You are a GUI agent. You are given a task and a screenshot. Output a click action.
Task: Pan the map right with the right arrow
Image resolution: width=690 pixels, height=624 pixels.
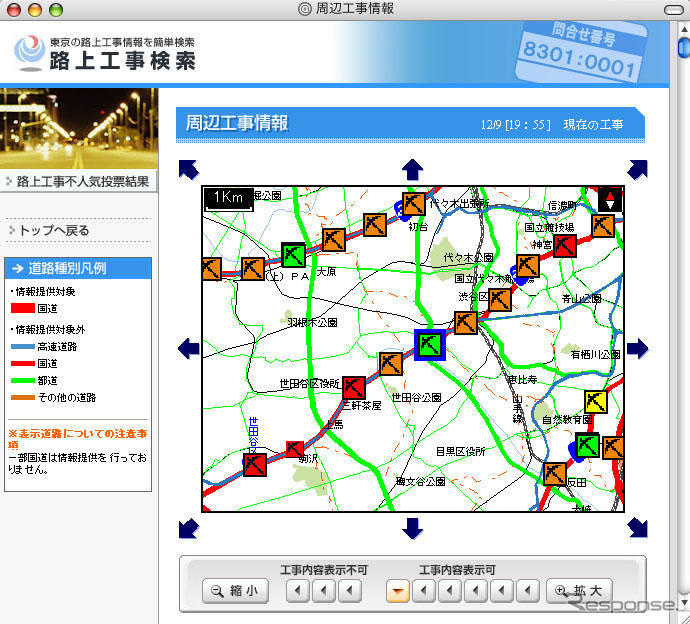[x=637, y=349]
